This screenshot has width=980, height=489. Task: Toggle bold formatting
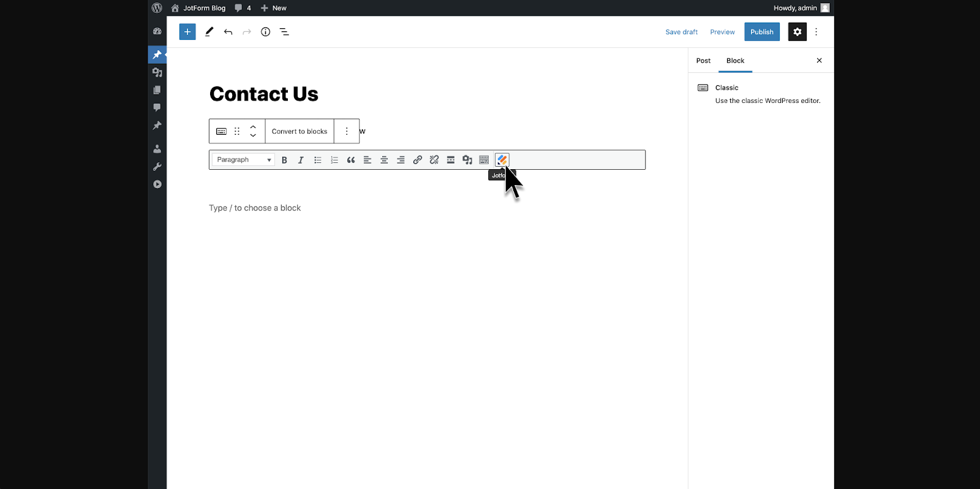tap(284, 160)
